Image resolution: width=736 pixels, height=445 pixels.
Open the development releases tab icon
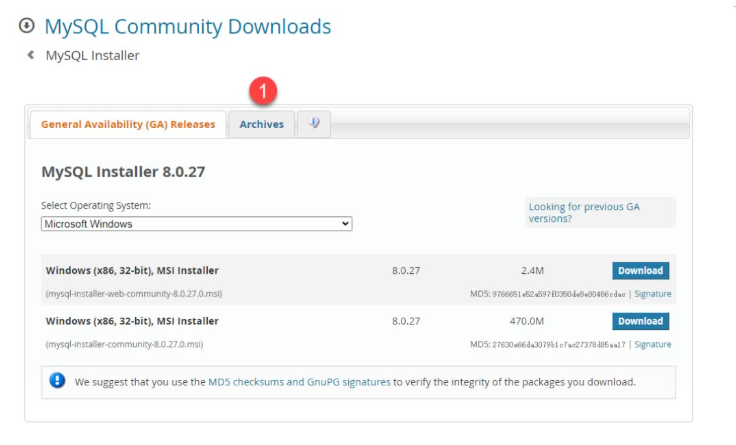coord(314,124)
